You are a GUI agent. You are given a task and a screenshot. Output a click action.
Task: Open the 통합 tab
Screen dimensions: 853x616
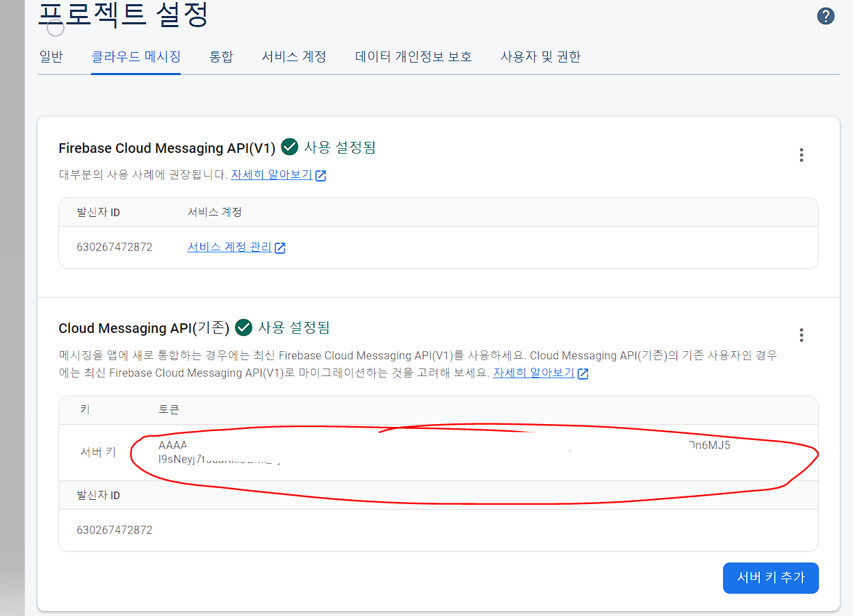pyautogui.click(x=221, y=57)
